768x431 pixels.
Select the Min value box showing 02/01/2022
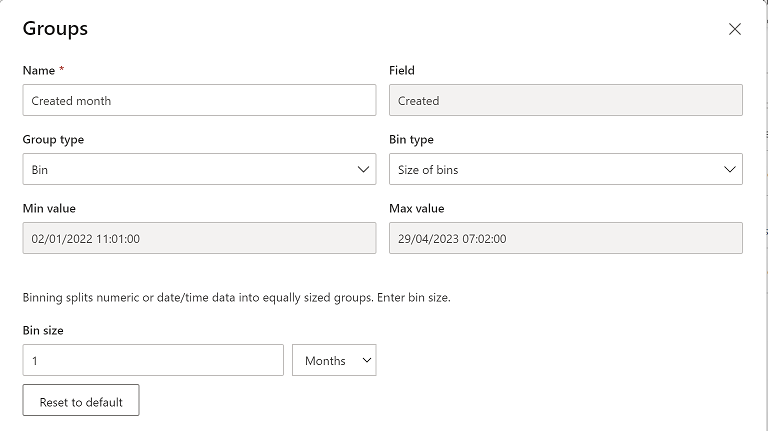pos(199,238)
